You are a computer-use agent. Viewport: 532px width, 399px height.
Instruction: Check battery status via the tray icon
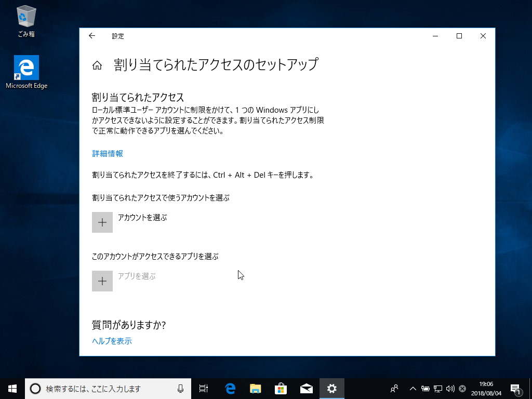point(426,388)
